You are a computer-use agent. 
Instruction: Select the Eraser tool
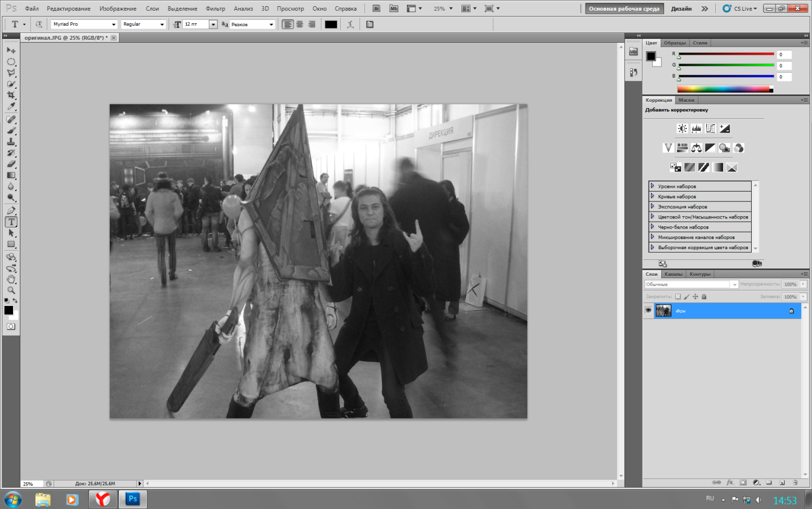click(11, 164)
